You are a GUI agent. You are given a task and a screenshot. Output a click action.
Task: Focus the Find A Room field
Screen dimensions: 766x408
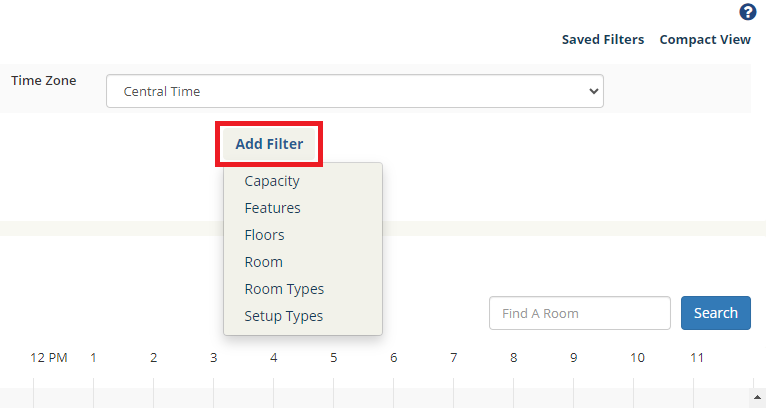(x=579, y=313)
